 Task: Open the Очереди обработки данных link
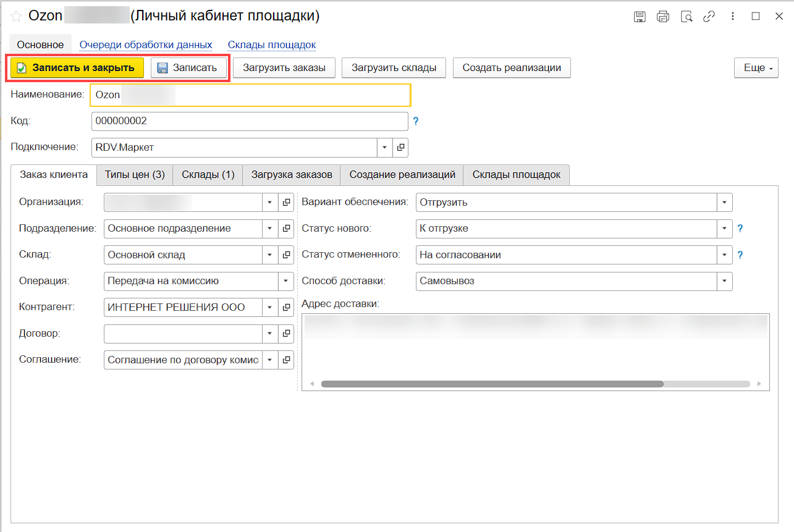[x=146, y=44]
